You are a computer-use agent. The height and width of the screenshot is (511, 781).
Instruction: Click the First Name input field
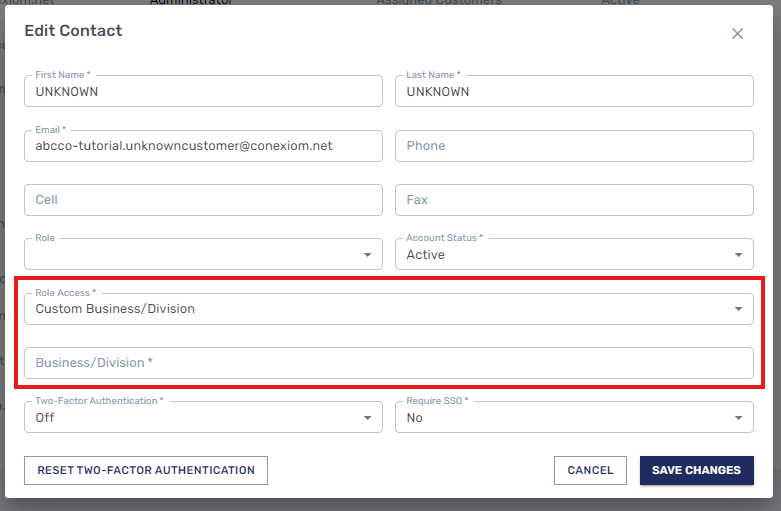203,91
